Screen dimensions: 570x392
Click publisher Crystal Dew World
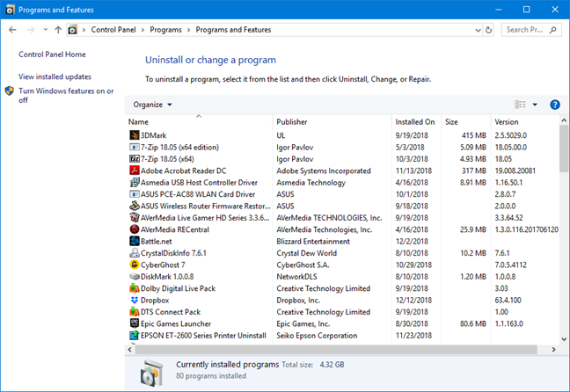(x=306, y=253)
